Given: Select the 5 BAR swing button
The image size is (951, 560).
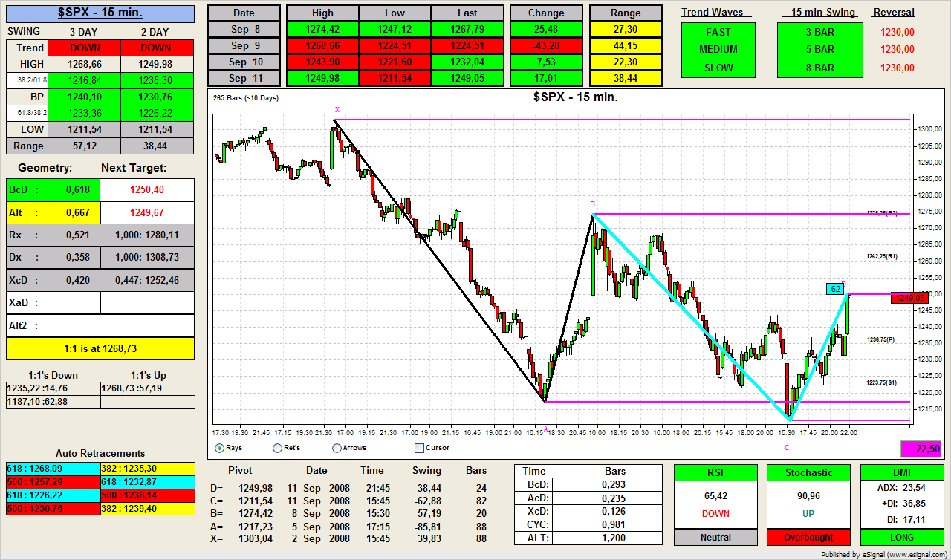Looking at the screenshot, I should coord(819,50).
